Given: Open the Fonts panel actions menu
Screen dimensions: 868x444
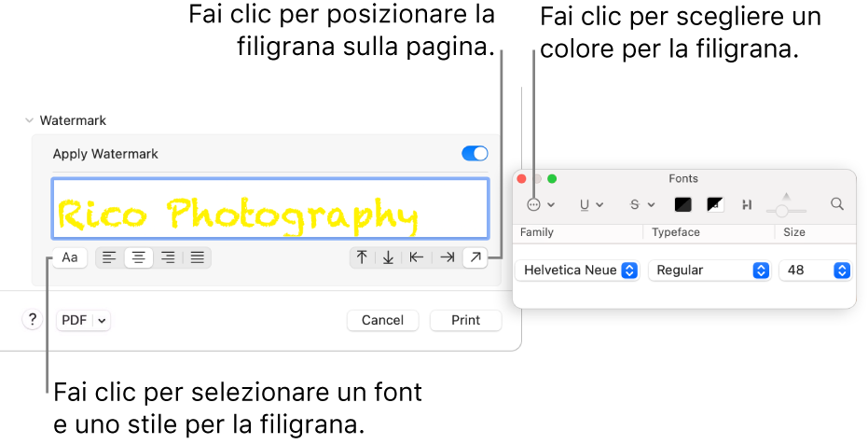Looking at the screenshot, I should (541, 205).
